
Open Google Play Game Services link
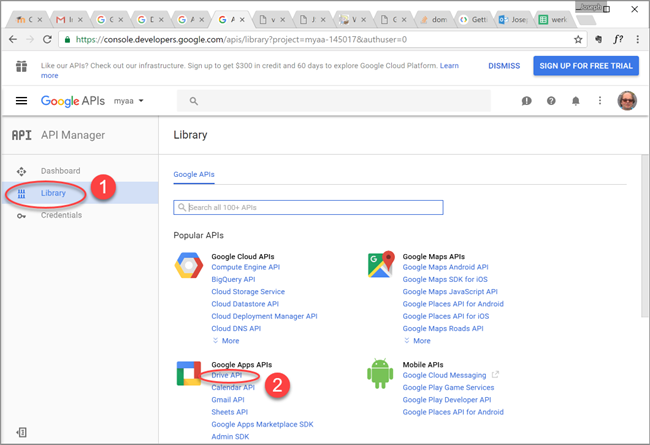[448, 387]
